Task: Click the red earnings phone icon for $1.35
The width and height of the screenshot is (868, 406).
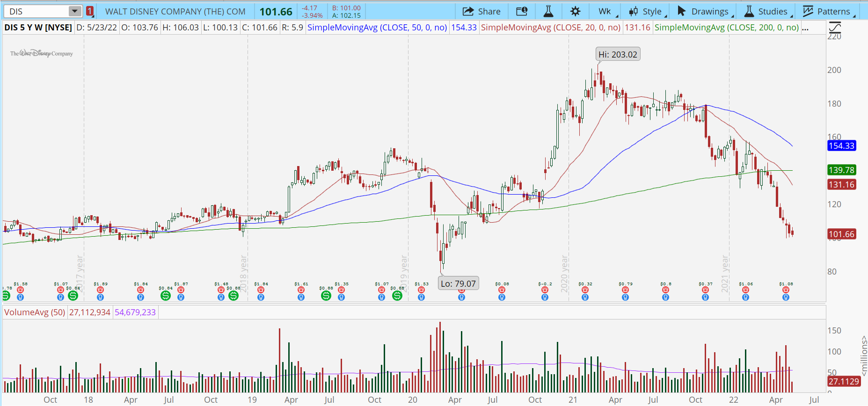Action: click(341, 290)
